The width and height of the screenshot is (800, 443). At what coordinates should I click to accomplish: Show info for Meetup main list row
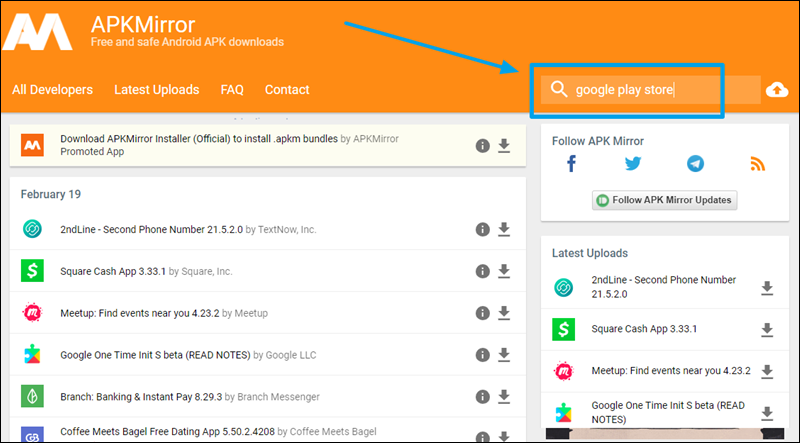coord(482,313)
